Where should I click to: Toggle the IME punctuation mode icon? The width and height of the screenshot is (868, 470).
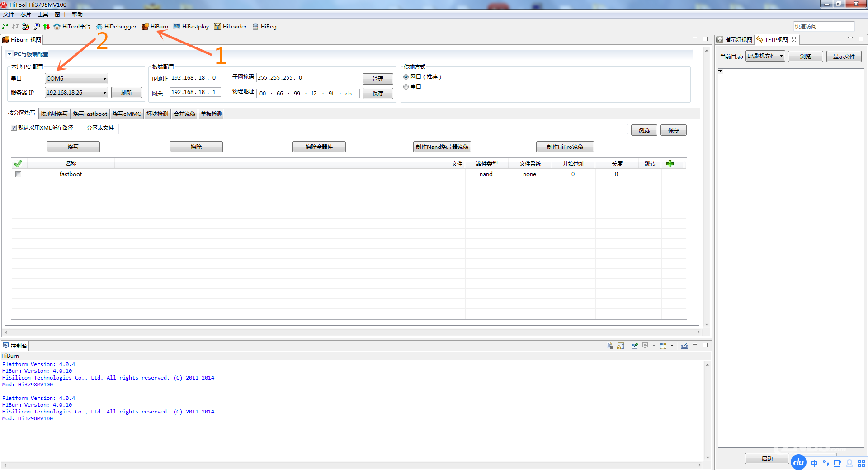pos(826,463)
